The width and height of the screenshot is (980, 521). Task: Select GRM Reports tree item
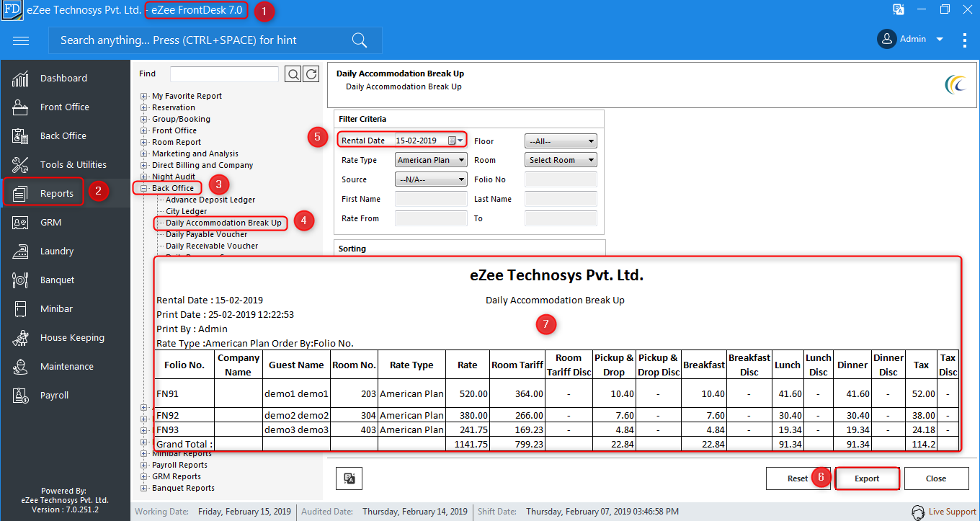point(176,476)
